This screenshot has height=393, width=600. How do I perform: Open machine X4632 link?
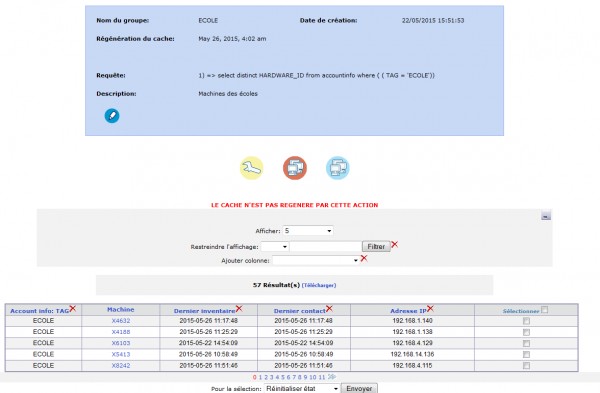pyautogui.click(x=121, y=321)
